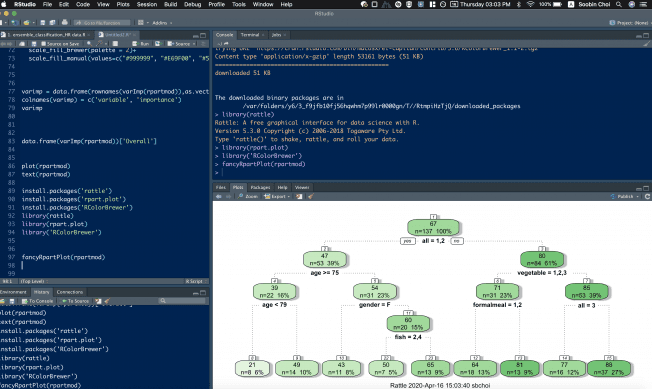The width and height of the screenshot is (652, 389).
Task: Go to the previous plot
Action: coord(219,196)
